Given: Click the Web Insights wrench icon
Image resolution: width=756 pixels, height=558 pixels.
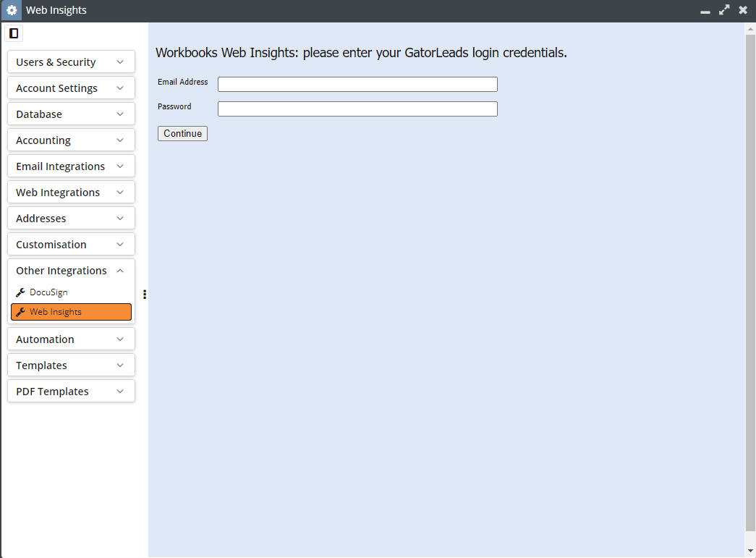Looking at the screenshot, I should click(20, 312).
